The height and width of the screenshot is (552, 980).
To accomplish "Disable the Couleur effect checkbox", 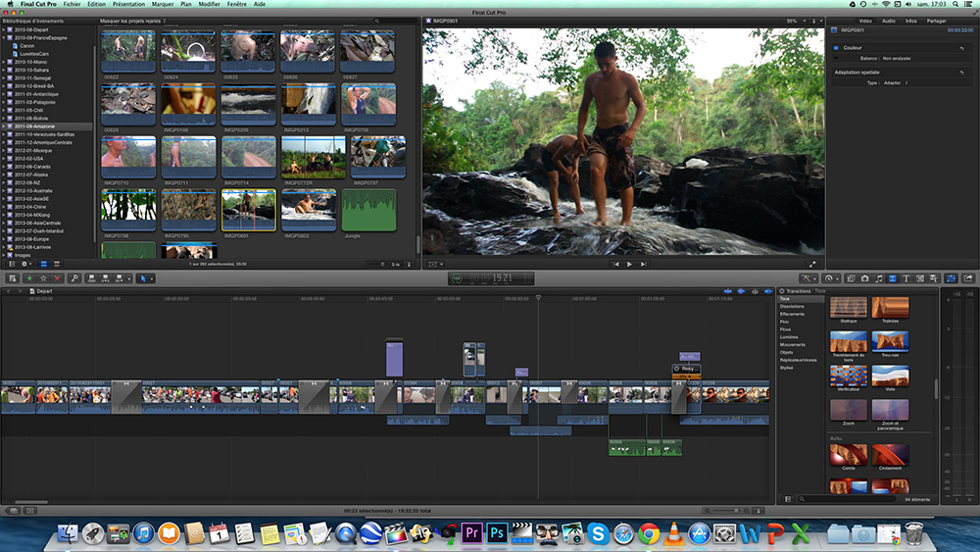I will [x=836, y=47].
